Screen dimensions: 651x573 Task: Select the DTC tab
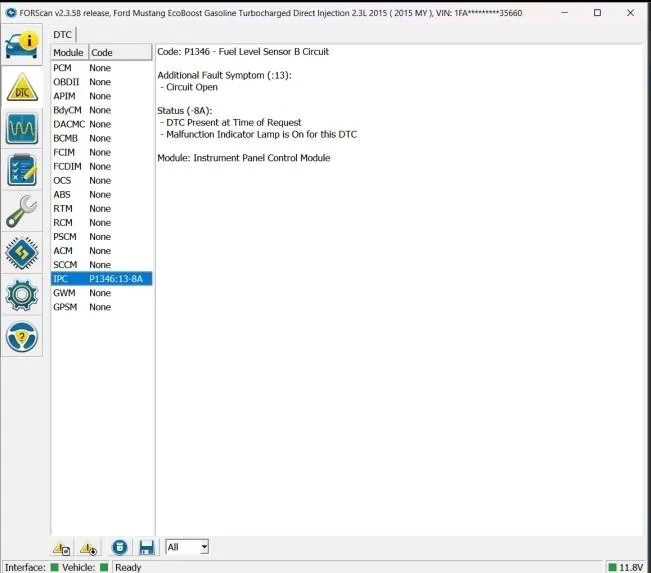pos(63,35)
